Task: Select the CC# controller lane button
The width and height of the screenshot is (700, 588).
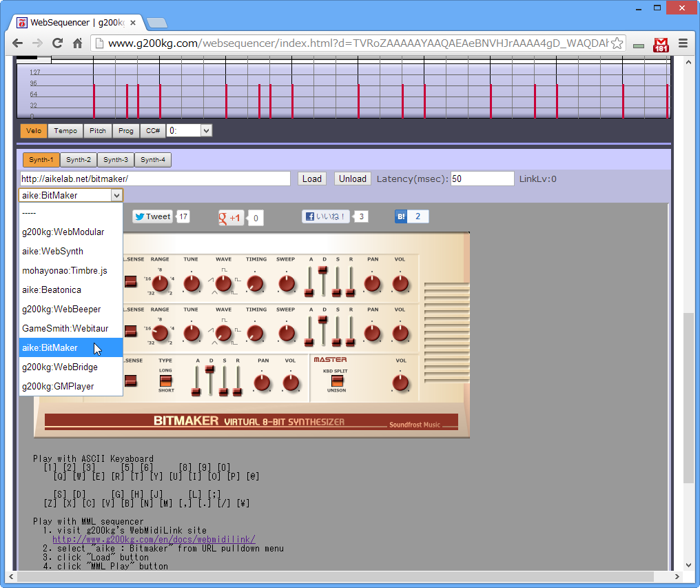Action: click(x=153, y=130)
